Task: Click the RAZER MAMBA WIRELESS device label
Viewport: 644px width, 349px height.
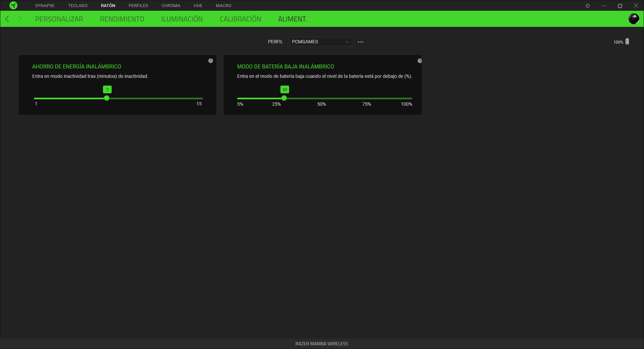Action: click(322, 344)
